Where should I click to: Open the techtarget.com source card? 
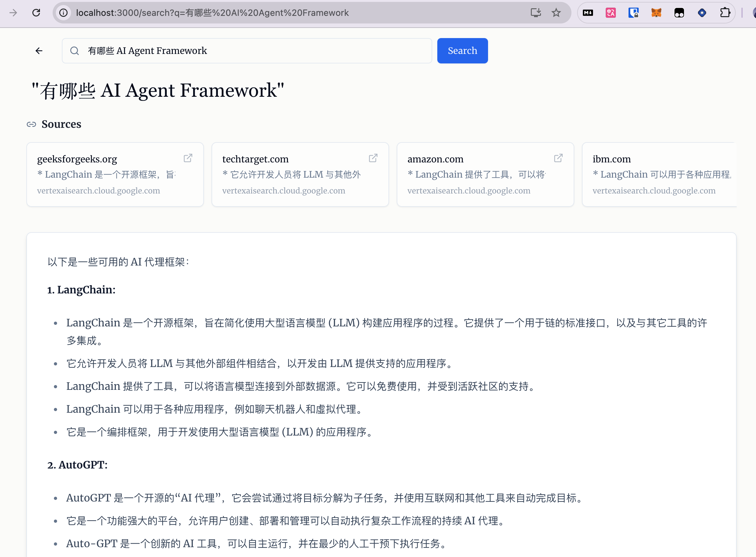[x=300, y=174]
